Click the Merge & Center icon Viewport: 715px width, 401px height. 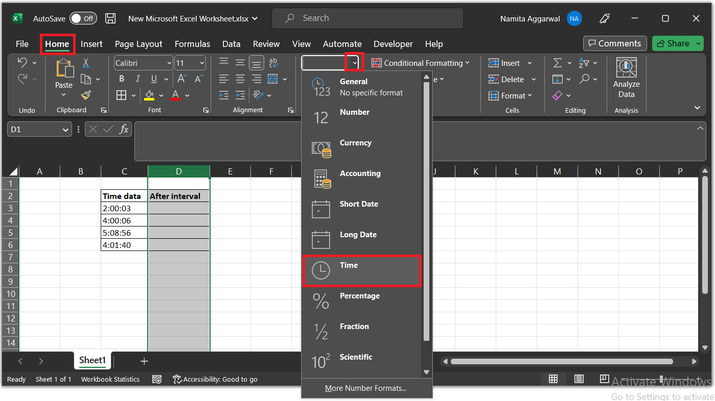(x=273, y=79)
